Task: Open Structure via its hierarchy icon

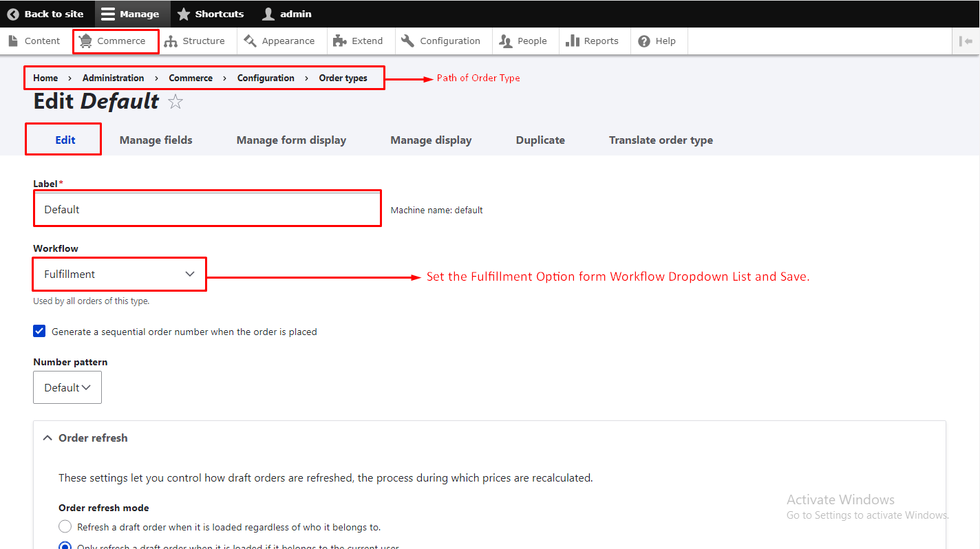Action: [x=171, y=41]
